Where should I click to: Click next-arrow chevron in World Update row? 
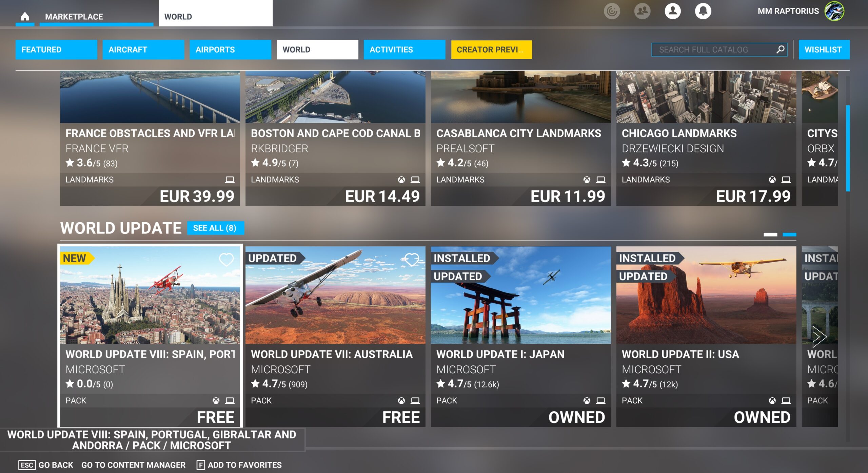click(819, 337)
